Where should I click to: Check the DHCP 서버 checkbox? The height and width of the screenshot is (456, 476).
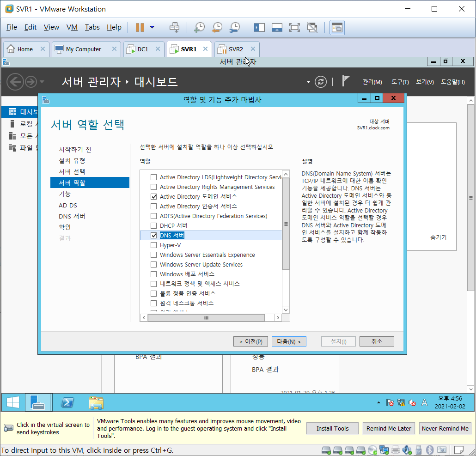click(x=153, y=226)
